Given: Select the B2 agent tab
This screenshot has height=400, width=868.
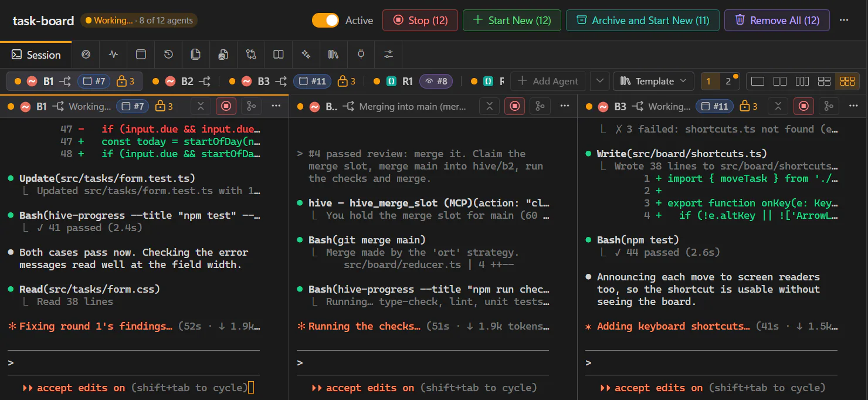Looking at the screenshot, I should [181, 81].
